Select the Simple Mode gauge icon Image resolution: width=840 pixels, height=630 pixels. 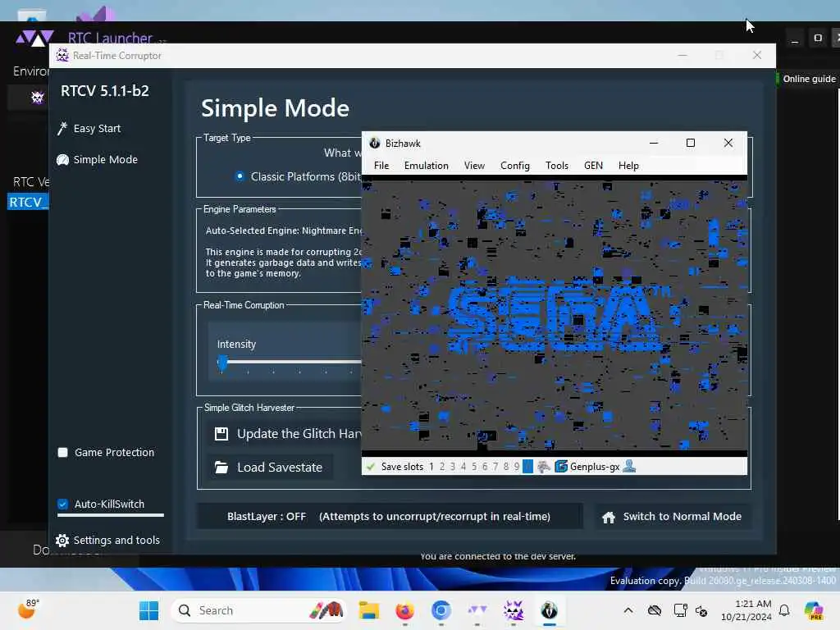click(62, 160)
